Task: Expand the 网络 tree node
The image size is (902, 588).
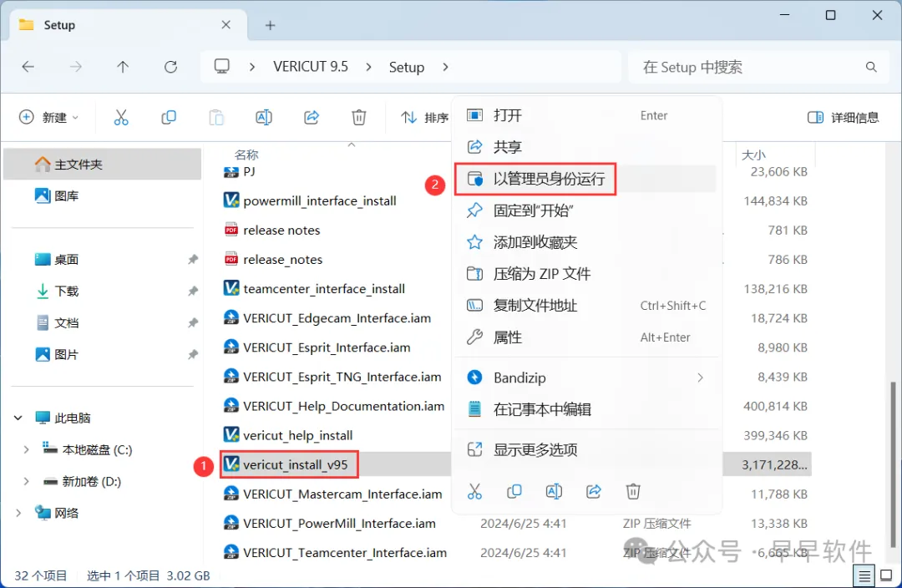Action: click(18, 513)
